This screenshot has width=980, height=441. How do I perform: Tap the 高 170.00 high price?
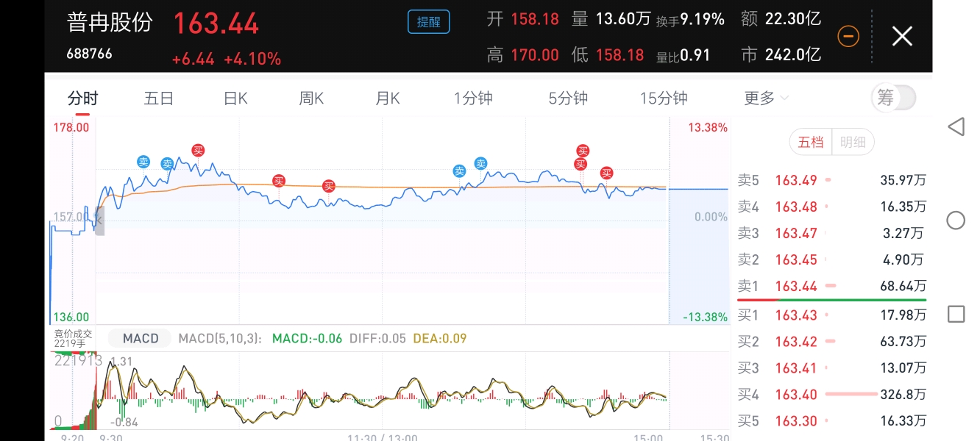pyautogui.click(x=523, y=55)
